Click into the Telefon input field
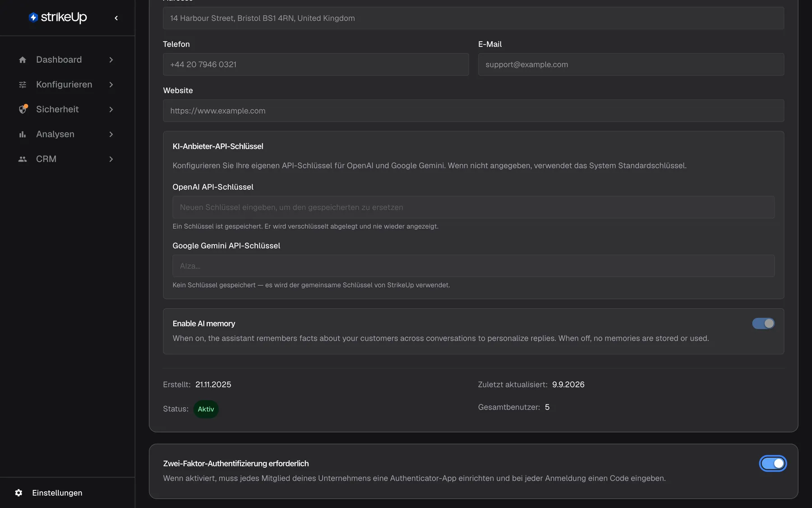Viewport: 812px width, 508px height. click(x=316, y=64)
